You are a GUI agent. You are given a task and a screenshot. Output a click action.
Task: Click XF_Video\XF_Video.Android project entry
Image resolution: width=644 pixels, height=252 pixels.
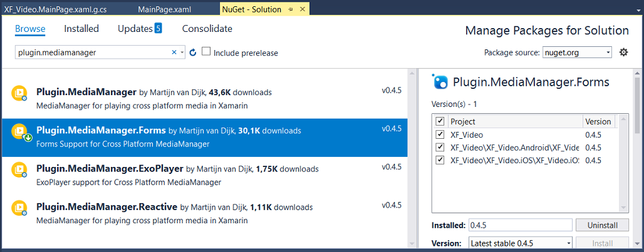(x=514, y=147)
